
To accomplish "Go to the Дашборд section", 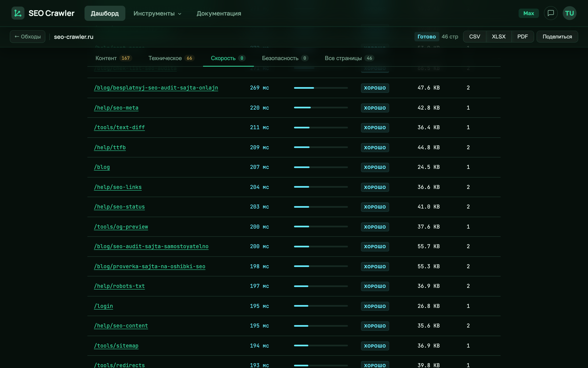I will tap(105, 13).
